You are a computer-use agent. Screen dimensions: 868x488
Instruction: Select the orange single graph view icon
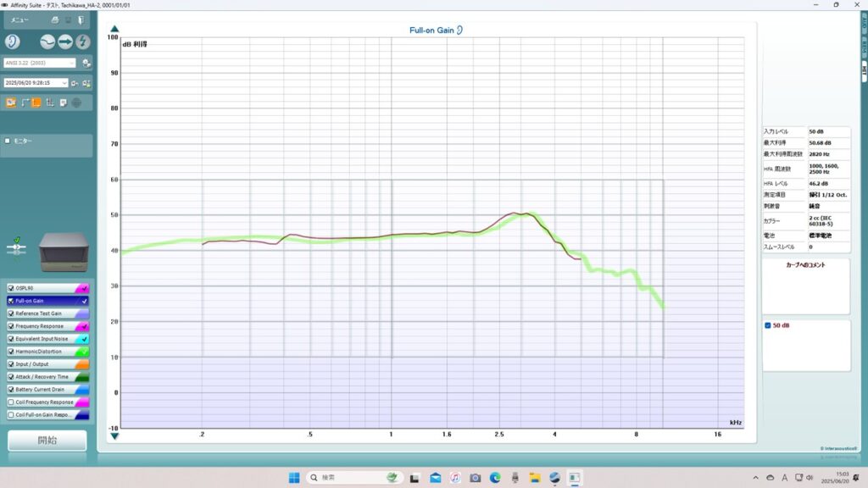(x=36, y=103)
